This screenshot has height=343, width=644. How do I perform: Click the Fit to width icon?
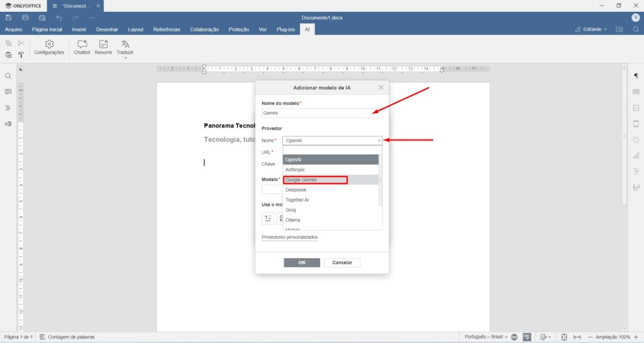[x=577, y=337]
